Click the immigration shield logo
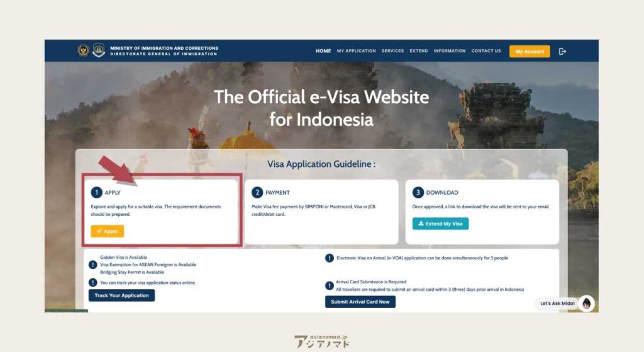The width and height of the screenshot is (644, 352). (99, 50)
